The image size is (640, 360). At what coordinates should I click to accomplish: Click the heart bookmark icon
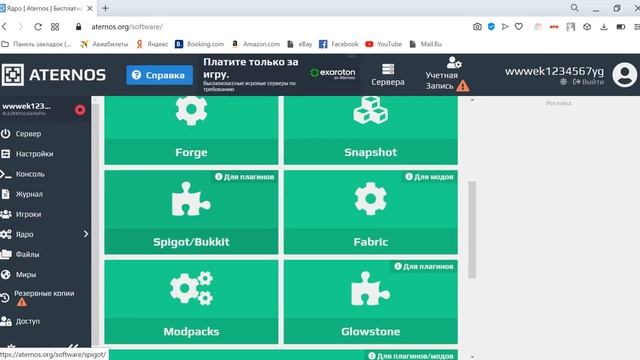click(x=519, y=27)
